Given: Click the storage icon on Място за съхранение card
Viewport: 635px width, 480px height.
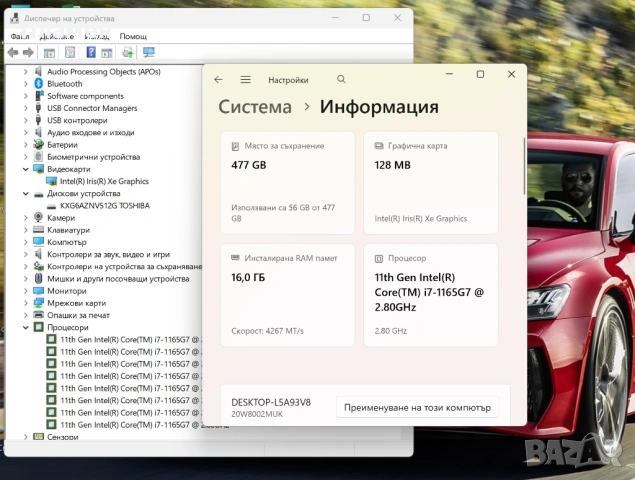Looking at the screenshot, I should tap(235, 146).
